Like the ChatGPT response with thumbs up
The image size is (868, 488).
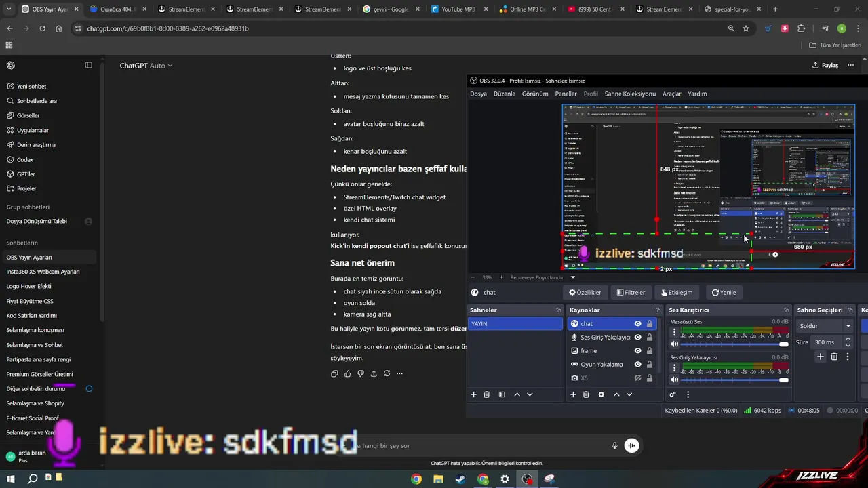coord(347,373)
